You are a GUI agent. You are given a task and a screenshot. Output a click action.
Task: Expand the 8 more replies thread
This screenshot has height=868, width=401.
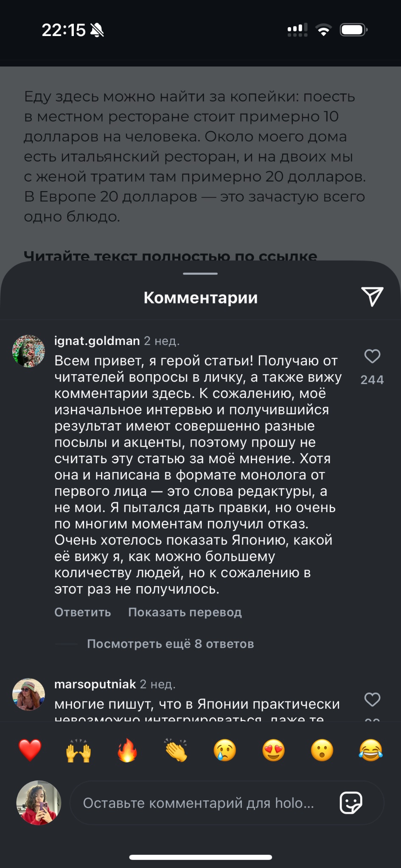(170, 644)
